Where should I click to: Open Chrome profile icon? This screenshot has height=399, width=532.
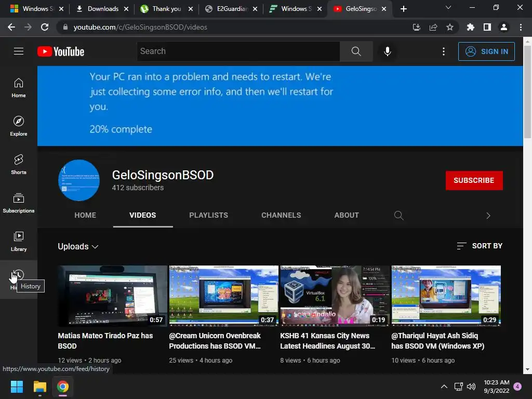click(504, 27)
